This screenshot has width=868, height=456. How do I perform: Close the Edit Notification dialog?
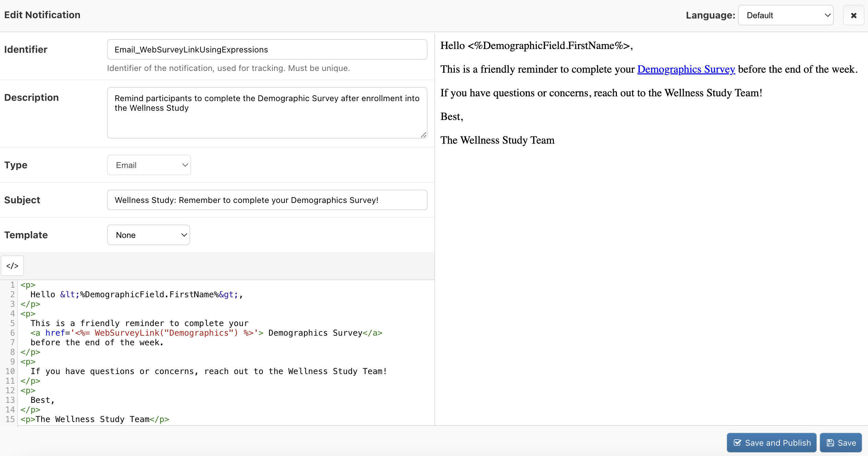[x=854, y=15]
